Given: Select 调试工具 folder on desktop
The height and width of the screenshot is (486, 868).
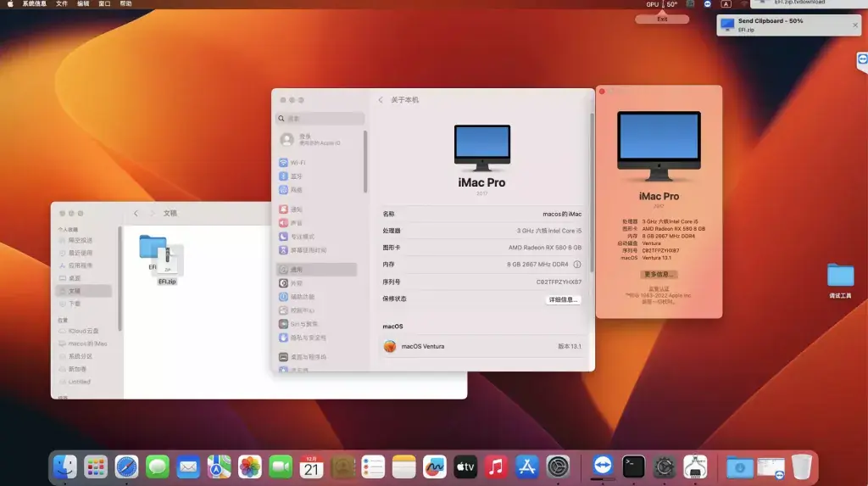Looking at the screenshot, I should point(840,281).
